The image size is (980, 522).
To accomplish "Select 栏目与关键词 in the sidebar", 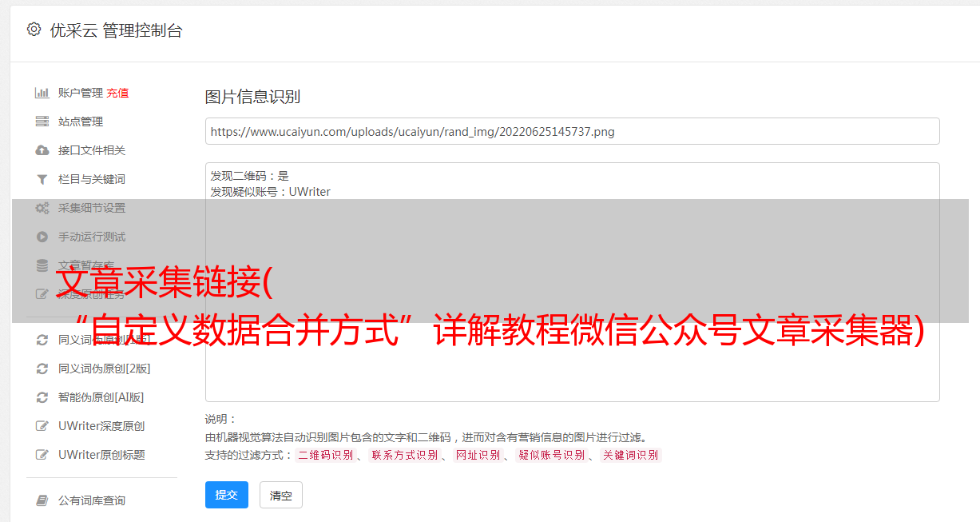I will point(92,179).
